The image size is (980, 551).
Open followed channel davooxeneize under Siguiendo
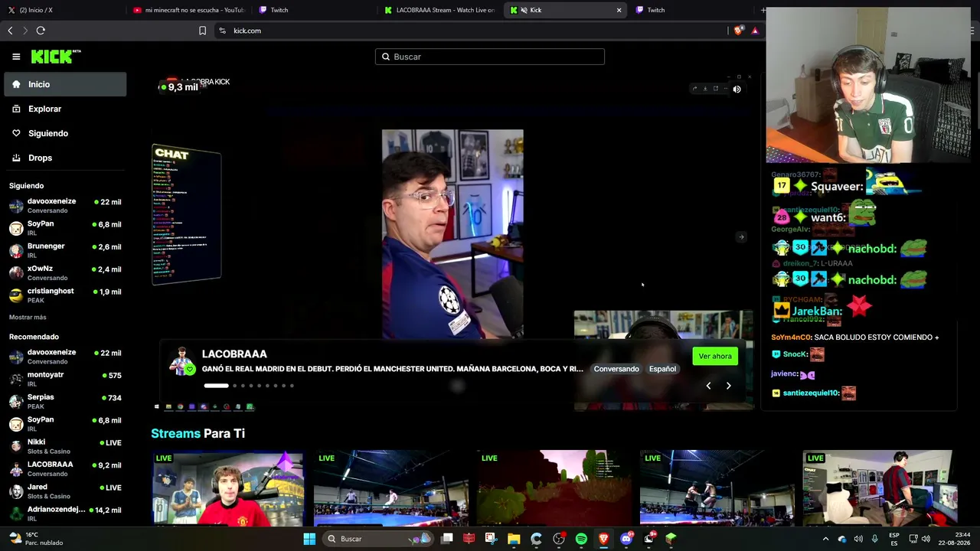(x=65, y=206)
